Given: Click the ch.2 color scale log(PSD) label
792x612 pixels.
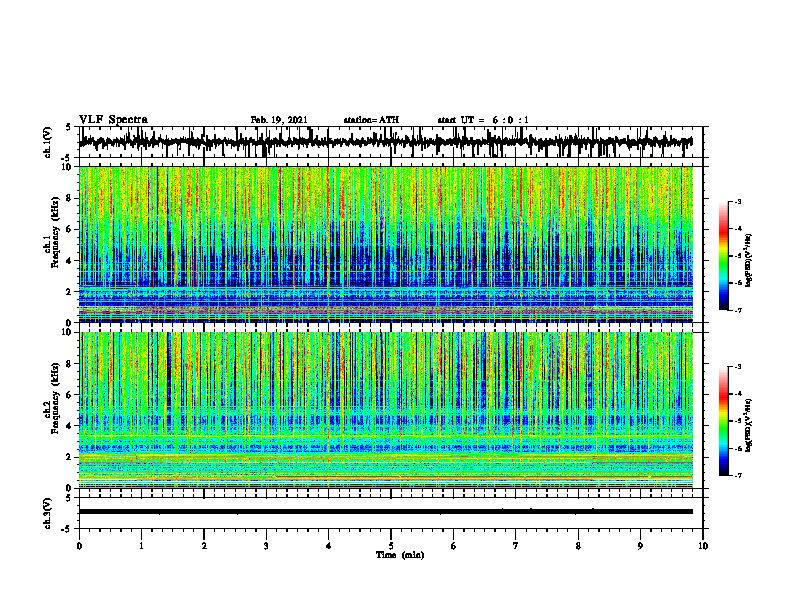Looking at the screenshot, I should tap(749, 425).
